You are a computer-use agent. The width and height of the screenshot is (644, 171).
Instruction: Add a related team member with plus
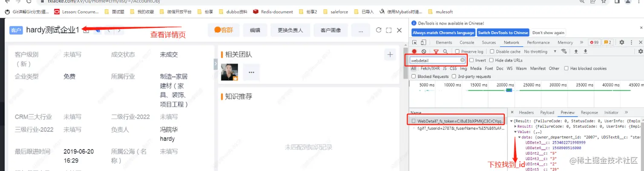tap(390, 54)
